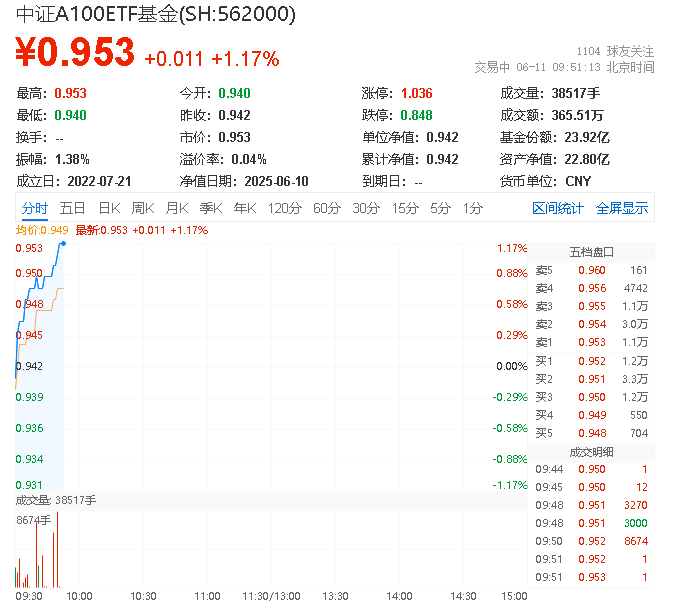Click the 球友关注 followers count
This screenshot has width=682, height=615.
616,50
